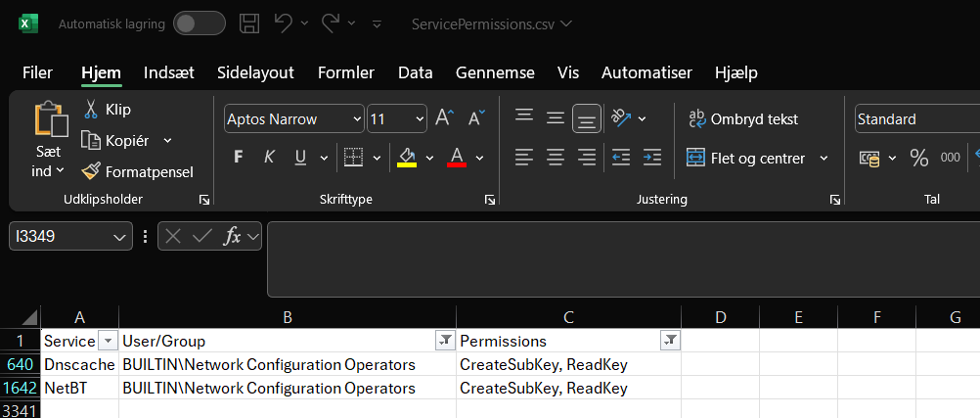Screen dimensions: 980x418
Task: Apply the yellow fill color swatch
Action: 407,158
